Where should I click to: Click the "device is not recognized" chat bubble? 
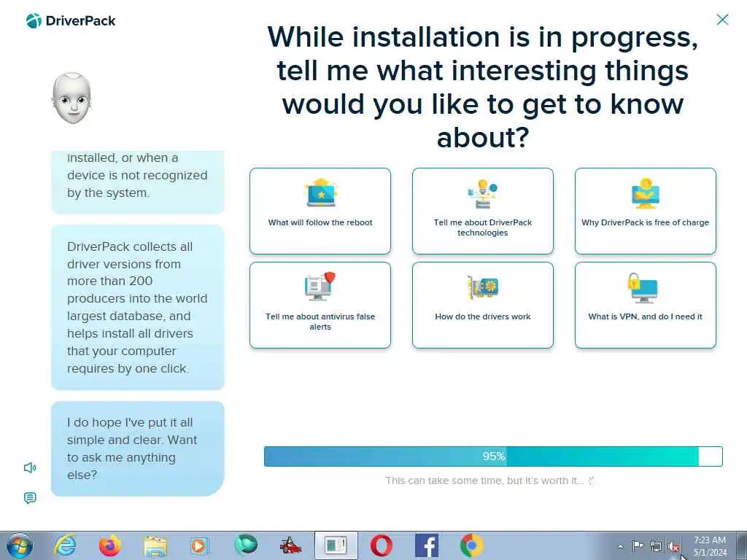pyautogui.click(x=138, y=182)
